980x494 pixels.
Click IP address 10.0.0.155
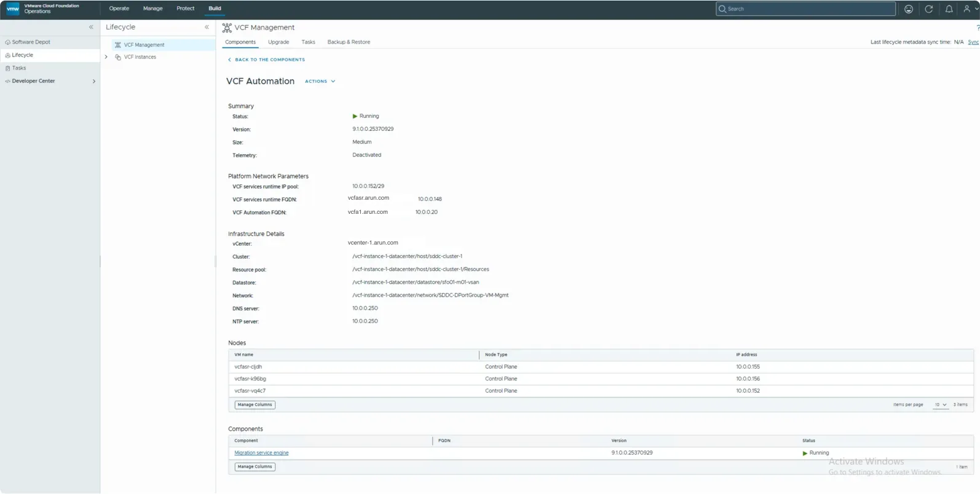[x=748, y=367]
